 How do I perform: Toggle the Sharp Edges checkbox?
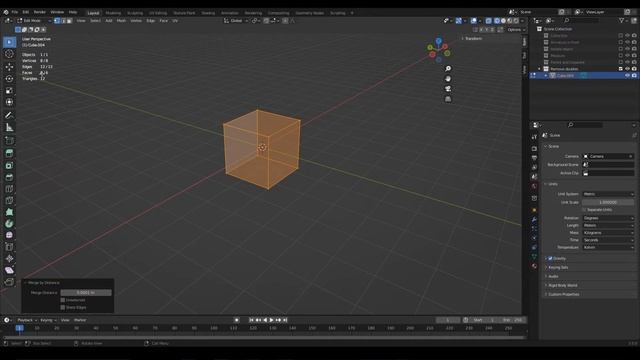(63, 307)
